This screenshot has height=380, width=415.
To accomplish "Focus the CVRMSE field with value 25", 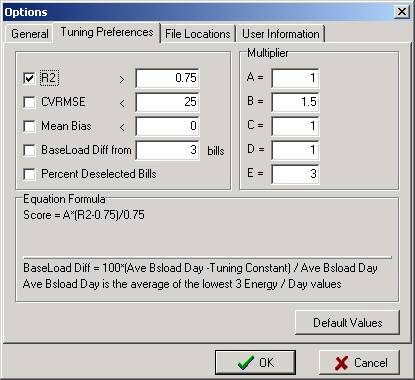I will [x=167, y=102].
